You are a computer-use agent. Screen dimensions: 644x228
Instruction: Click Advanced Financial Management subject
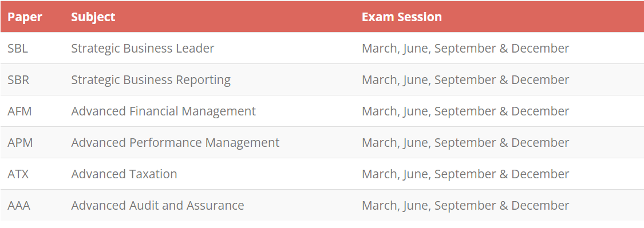164,111
